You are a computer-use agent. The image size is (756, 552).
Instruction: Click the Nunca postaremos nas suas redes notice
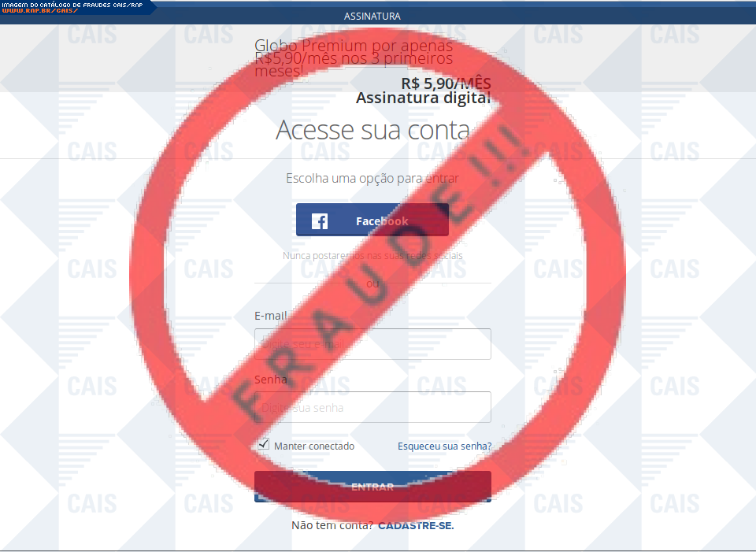tap(372, 255)
